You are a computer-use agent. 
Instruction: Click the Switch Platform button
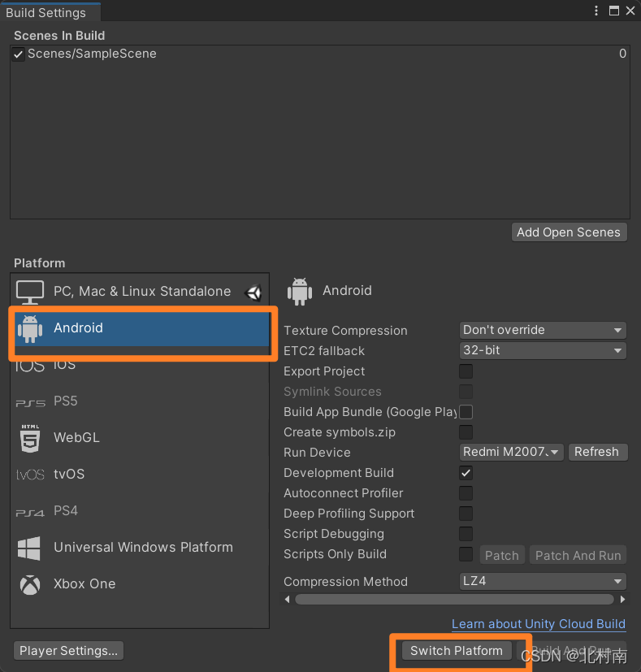coord(457,651)
